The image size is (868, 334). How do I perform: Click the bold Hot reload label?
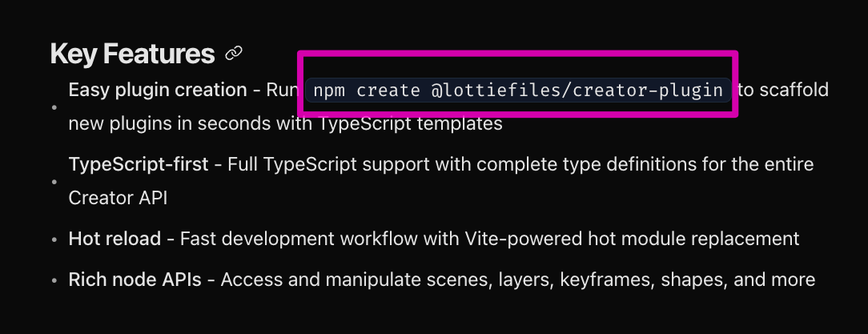(x=115, y=239)
